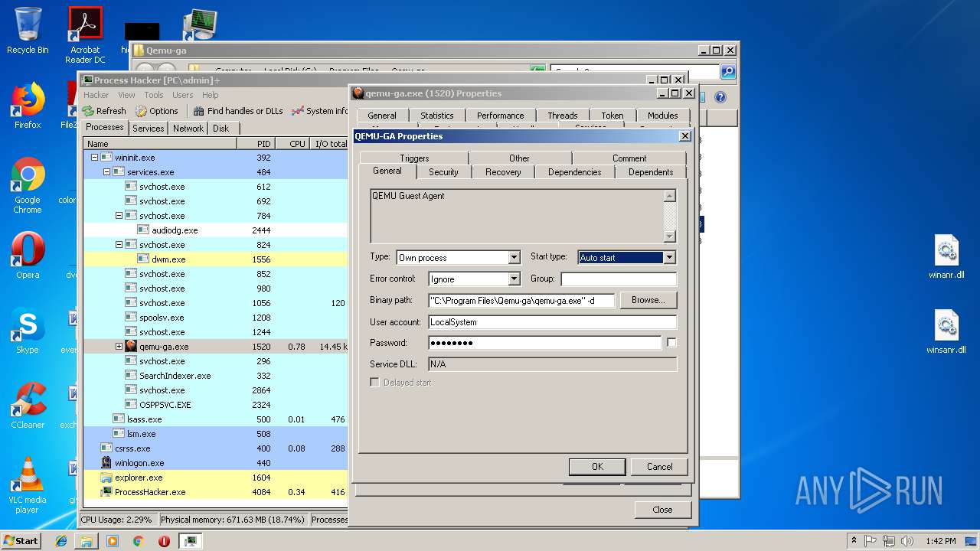Image resolution: width=980 pixels, height=551 pixels.
Task: Select the explorer.exe process row
Action: (215, 477)
